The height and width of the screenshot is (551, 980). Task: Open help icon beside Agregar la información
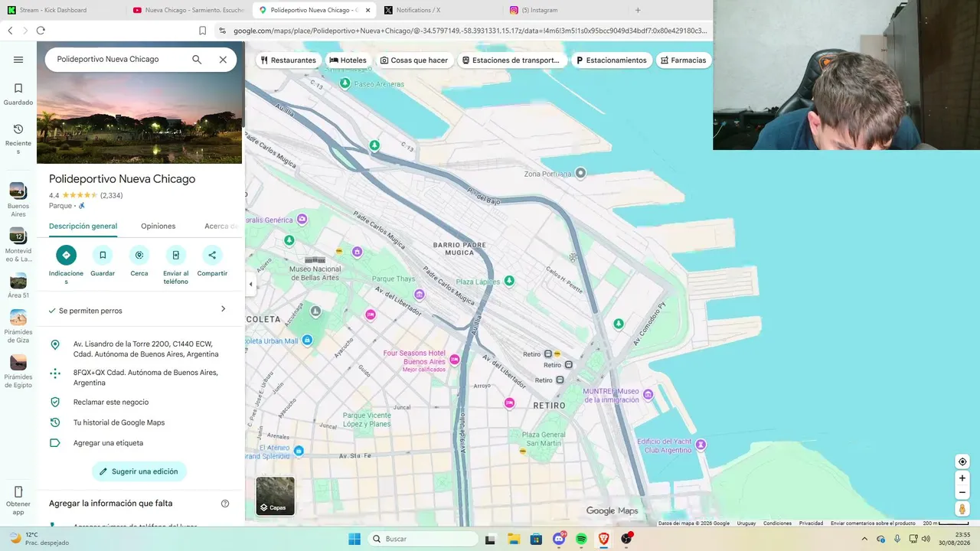[225, 504]
